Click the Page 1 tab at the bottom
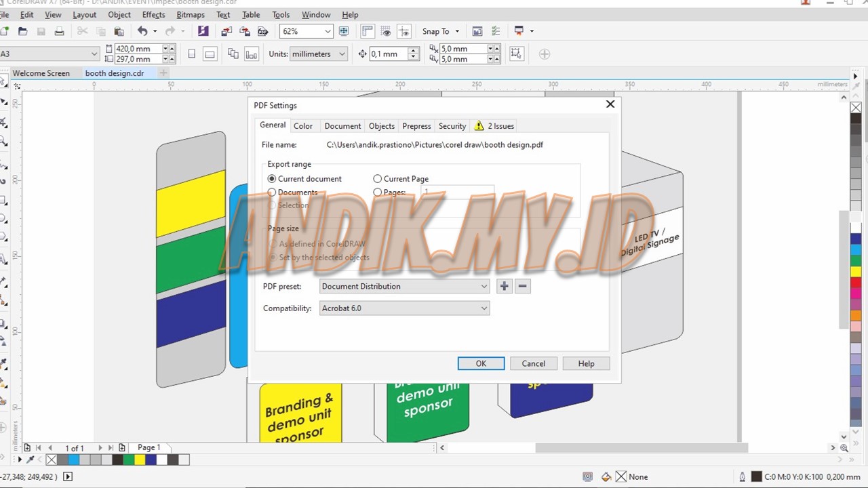 (x=149, y=447)
